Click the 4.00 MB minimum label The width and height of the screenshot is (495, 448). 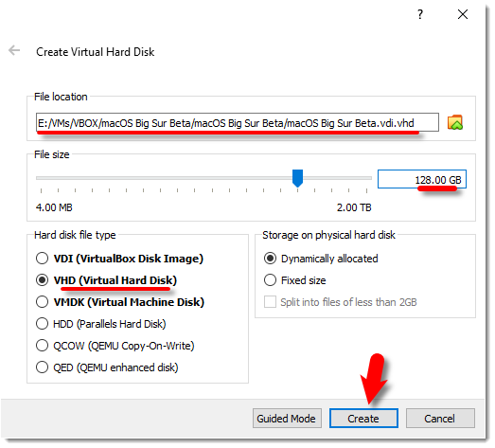54,207
